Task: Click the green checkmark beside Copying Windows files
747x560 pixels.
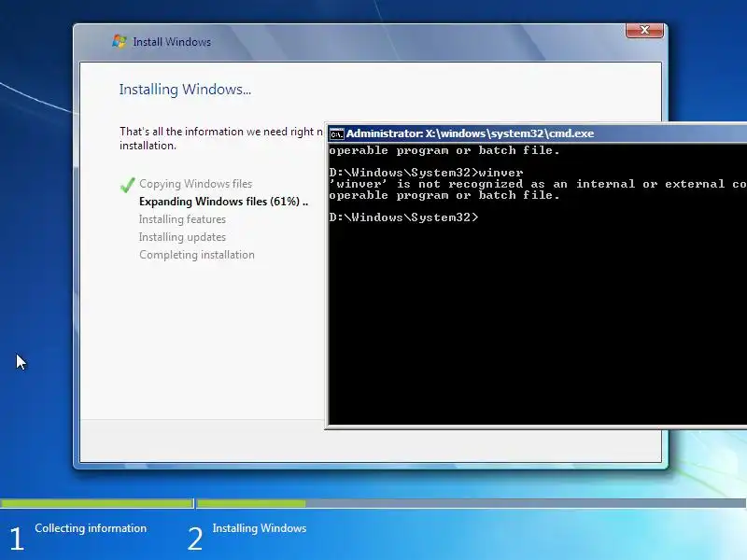Action: (x=128, y=184)
